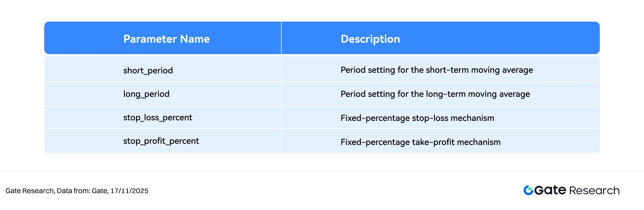
Task: Click the Gate logo icon
Action: tap(528, 190)
